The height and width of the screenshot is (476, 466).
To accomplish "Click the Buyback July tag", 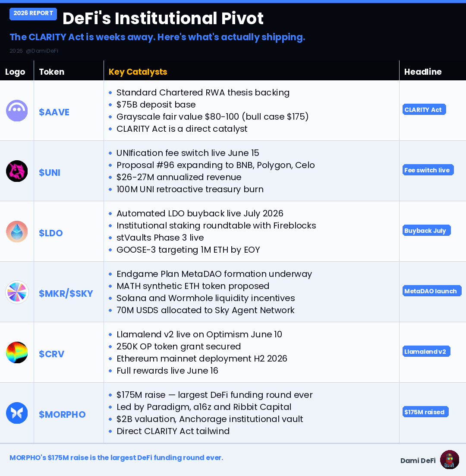I will 427,230.
